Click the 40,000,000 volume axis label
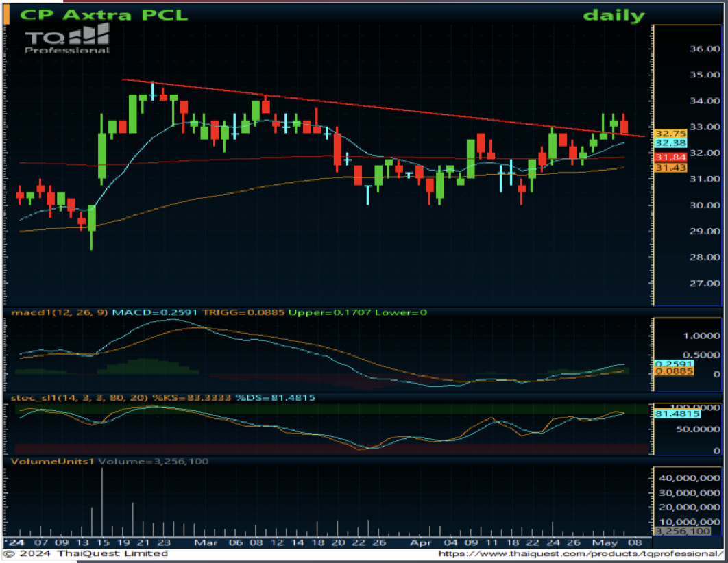 coord(690,478)
